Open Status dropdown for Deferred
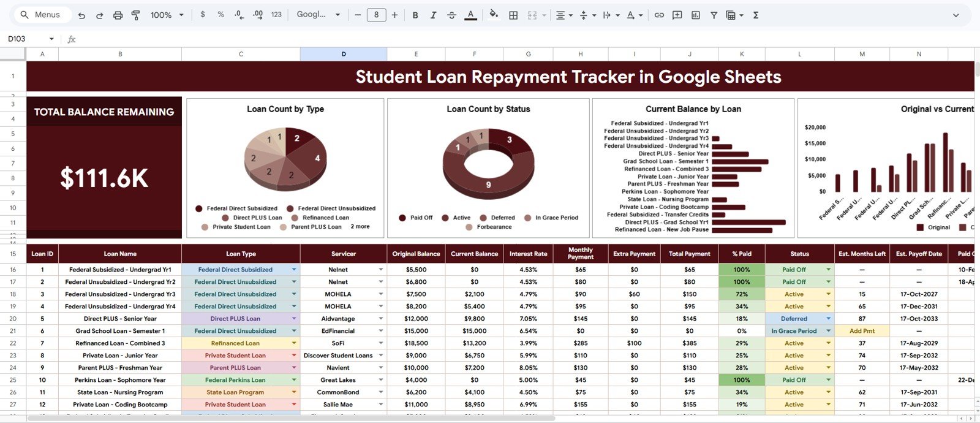980x423 pixels. 828,319
